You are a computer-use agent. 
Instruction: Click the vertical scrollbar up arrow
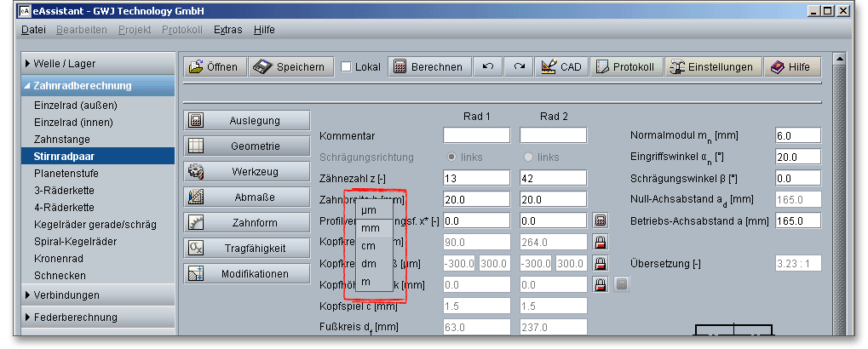(838, 59)
